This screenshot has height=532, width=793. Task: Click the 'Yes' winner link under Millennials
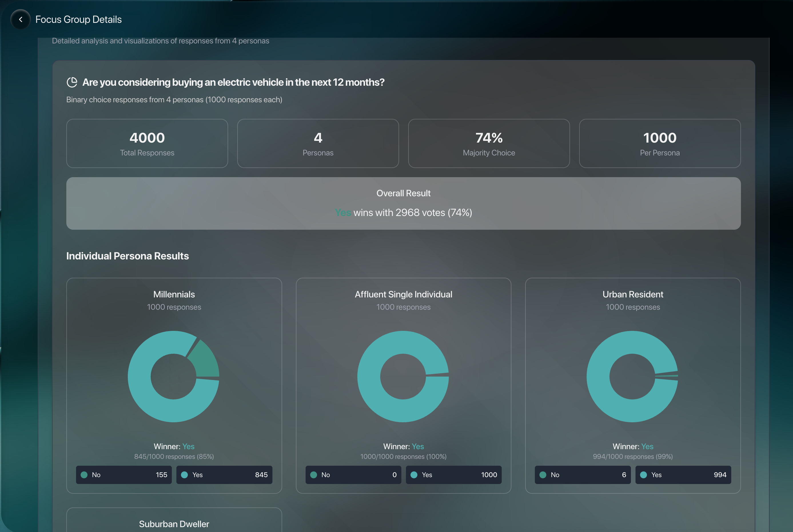point(188,446)
